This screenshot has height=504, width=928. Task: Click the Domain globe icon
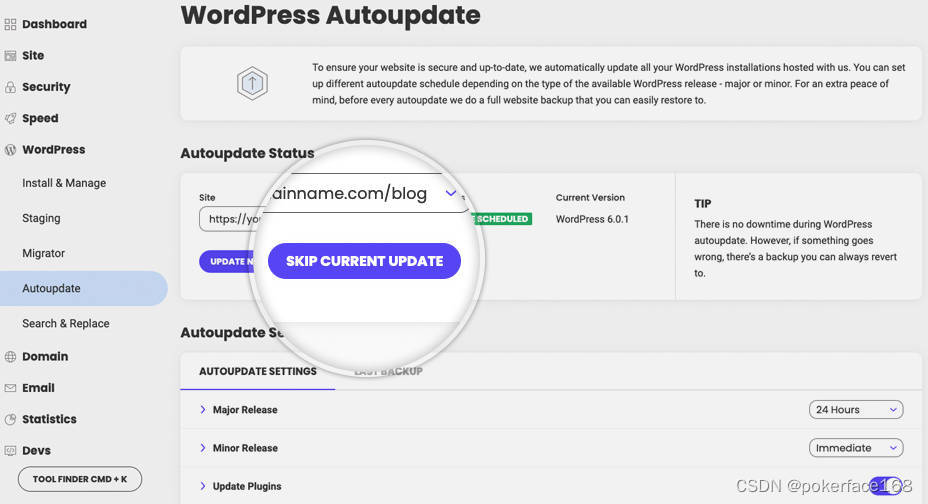pyautogui.click(x=10, y=357)
